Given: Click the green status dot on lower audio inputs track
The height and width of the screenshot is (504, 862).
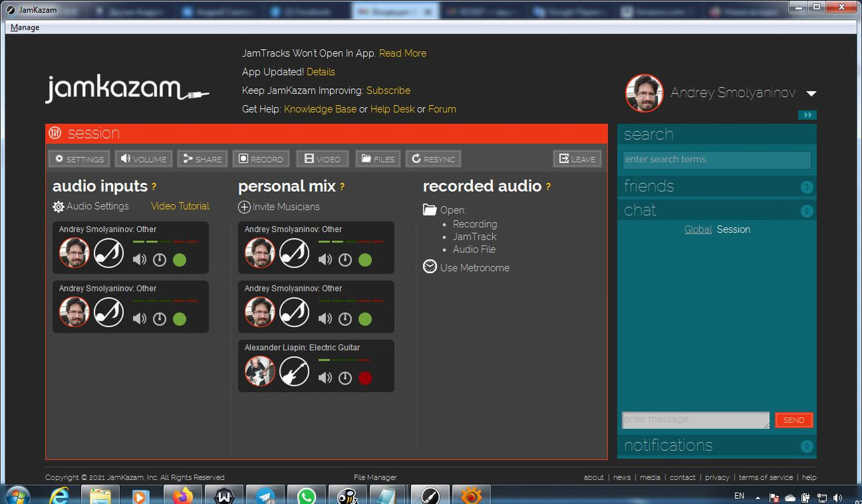Looking at the screenshot, I should [179, 319].
